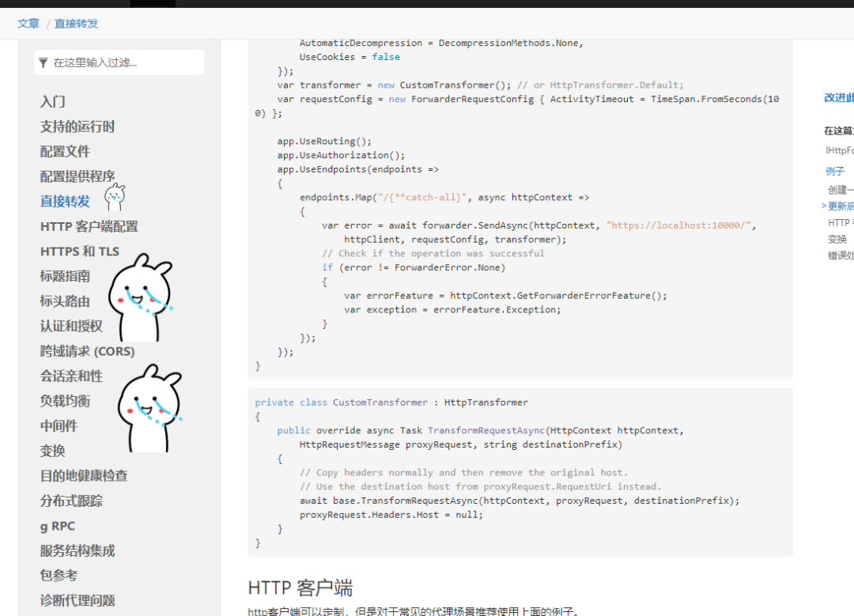Type-focus the 在这里输入过滤 filter box
Screen dimensions: 854x616
pos(127,62)
